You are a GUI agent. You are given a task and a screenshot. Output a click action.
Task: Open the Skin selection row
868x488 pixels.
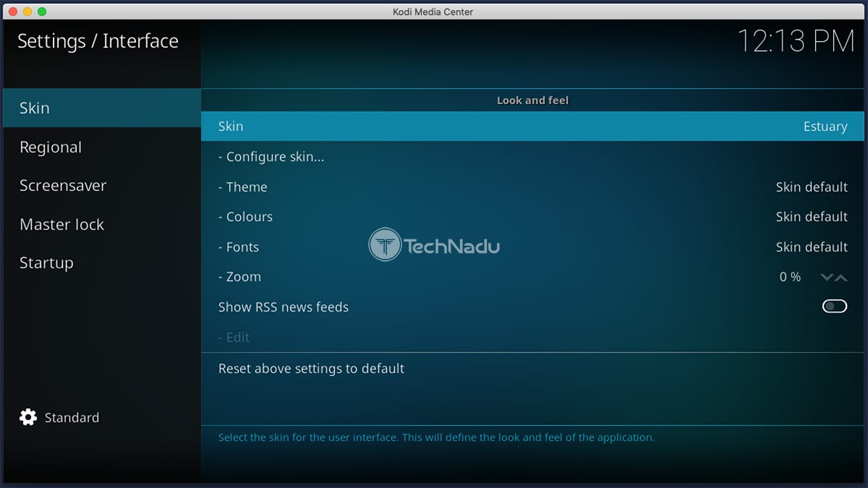533,126
